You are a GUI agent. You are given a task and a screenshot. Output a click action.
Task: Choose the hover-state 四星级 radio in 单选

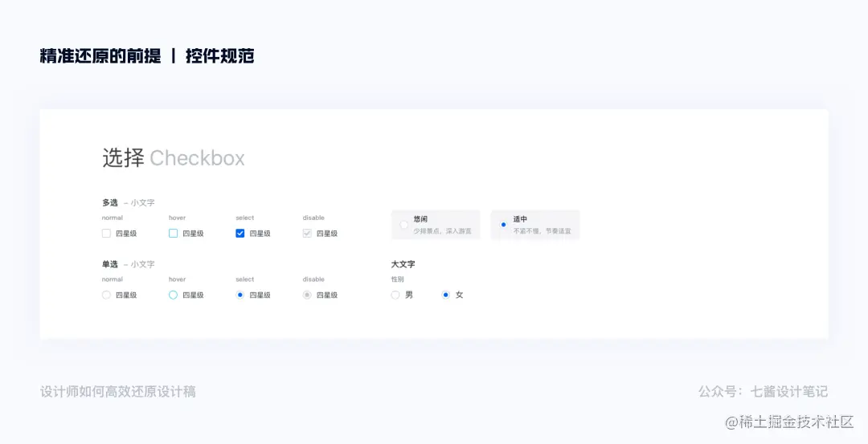(x=174, y=295)
